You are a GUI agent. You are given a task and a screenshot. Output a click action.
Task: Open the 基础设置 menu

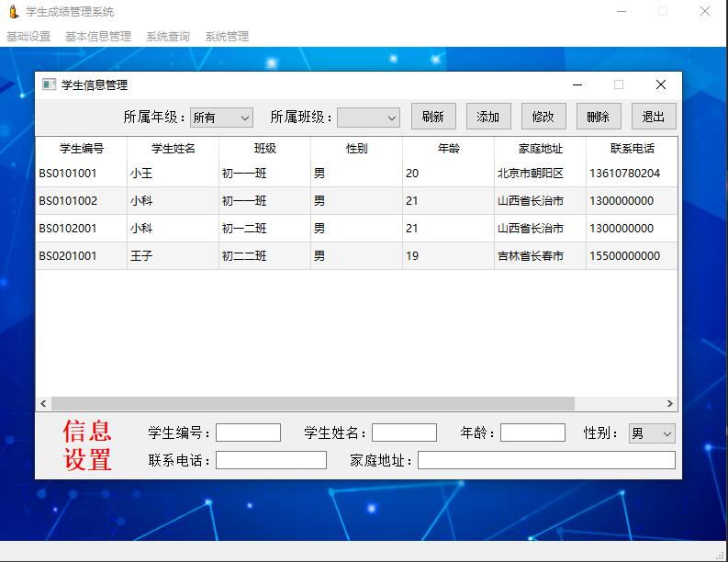click(28, 37)
